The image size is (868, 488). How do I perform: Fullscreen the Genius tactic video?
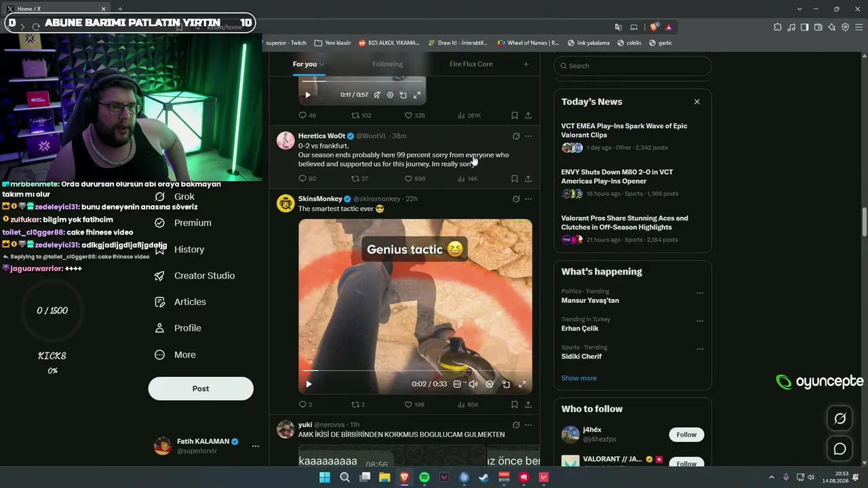pos(522,384)
